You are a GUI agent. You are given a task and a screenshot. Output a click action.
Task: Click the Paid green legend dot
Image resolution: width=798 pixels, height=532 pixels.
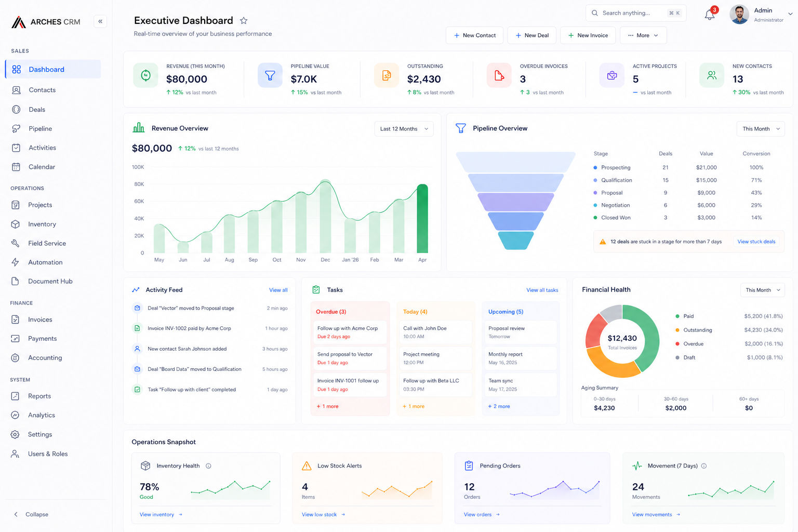click(677, 316)
